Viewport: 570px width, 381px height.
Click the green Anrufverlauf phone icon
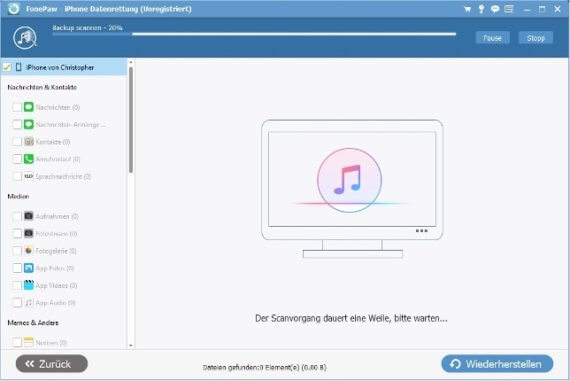pos(29,159)
